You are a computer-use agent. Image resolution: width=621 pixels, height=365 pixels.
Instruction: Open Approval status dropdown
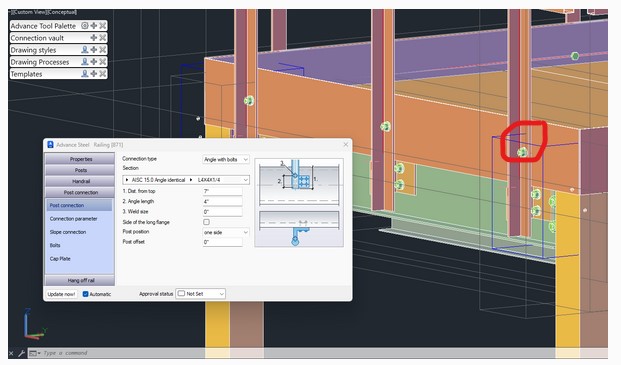coord(200,294)
